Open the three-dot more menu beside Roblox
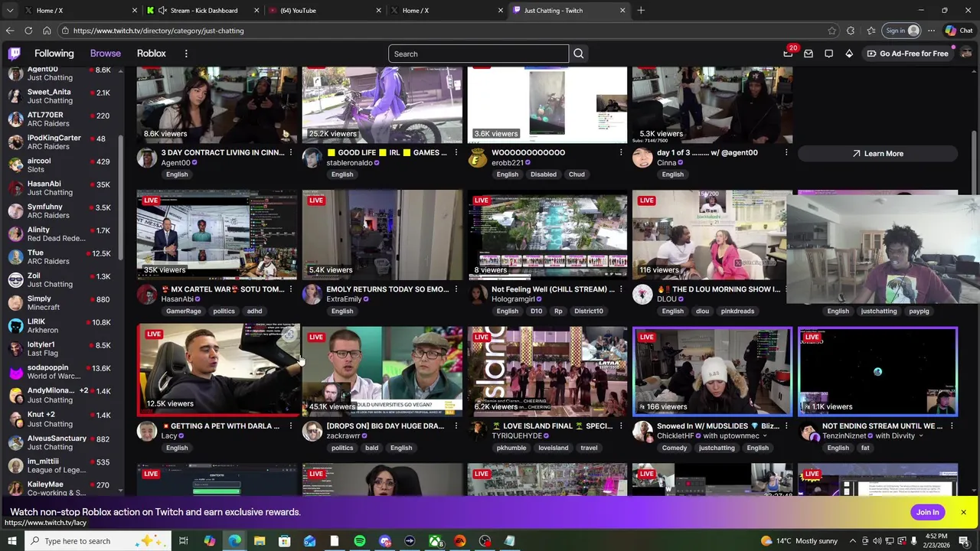Viewport: 980px width, 551px height. pos(186,54)
